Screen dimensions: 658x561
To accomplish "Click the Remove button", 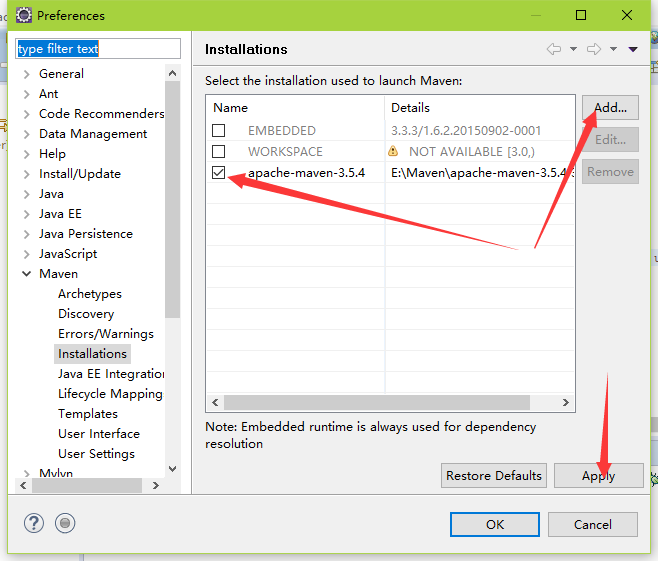I will (610, 172).
